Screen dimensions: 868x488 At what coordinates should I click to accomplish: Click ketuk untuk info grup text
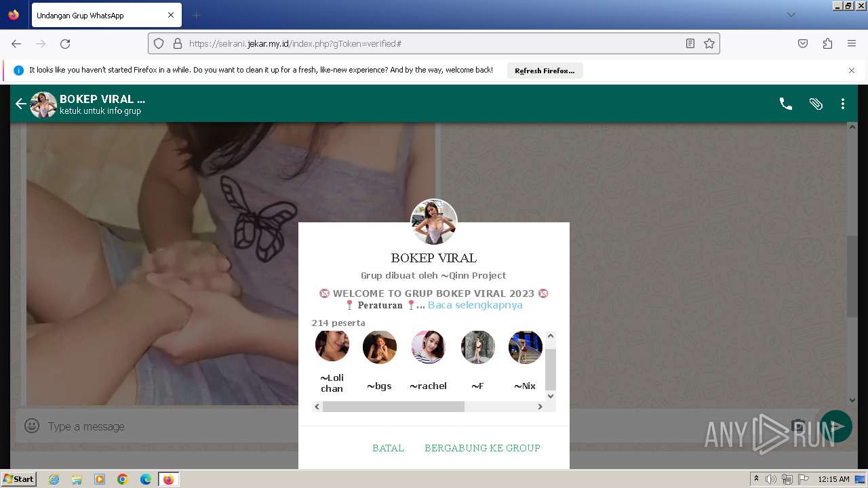coord(100,111)
